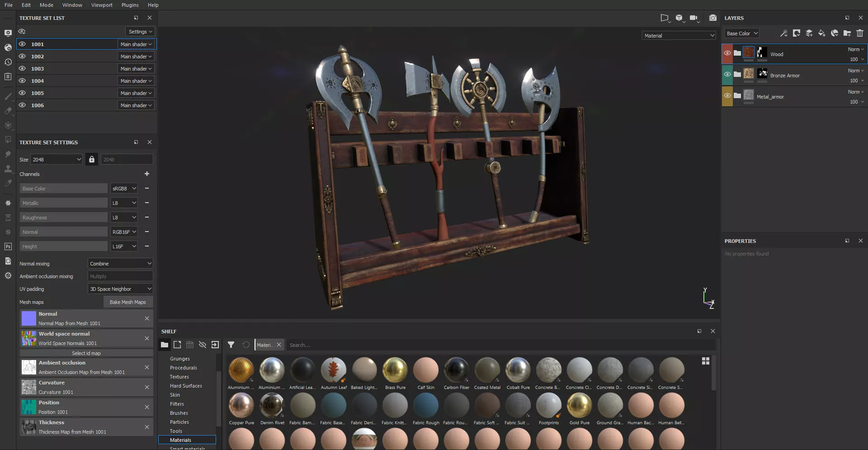Click the lock icon beside Size
The height and width of the screenshot is (450, 868).
[92, 160]
